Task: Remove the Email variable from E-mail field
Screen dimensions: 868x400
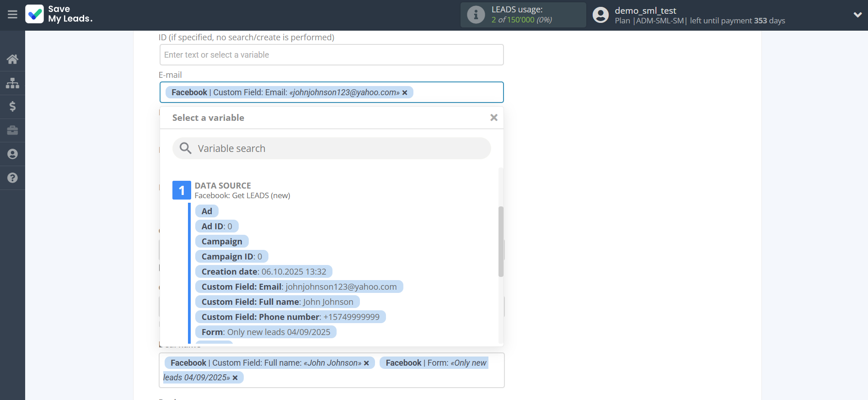Action: click(405, 92)
